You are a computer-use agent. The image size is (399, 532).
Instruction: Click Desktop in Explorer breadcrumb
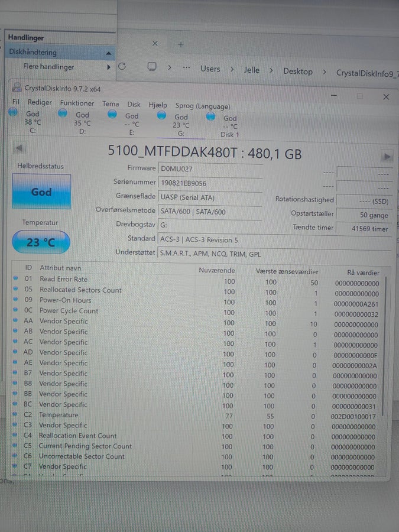298,72
